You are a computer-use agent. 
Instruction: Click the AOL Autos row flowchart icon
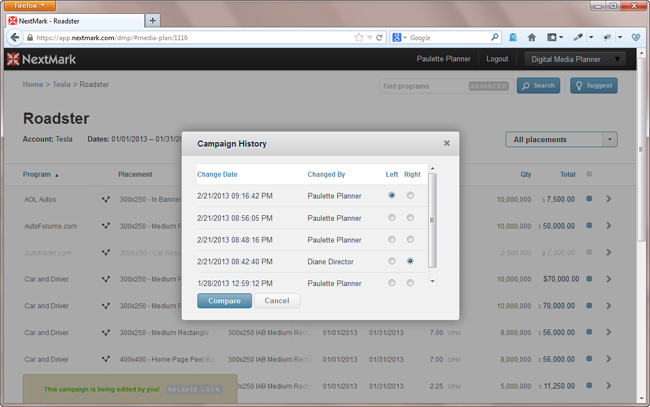(x=106, y=199)
